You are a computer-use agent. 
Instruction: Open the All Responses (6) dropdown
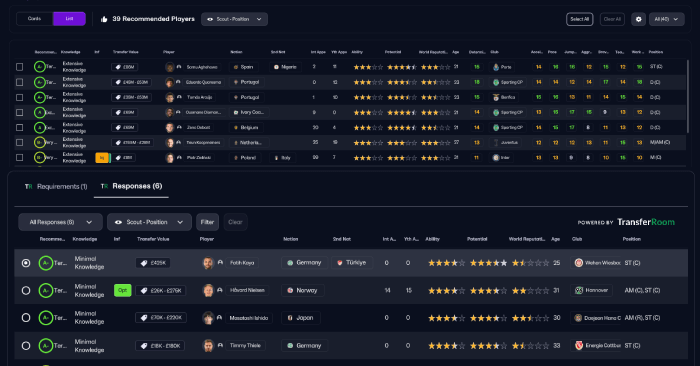click(60, 222)
